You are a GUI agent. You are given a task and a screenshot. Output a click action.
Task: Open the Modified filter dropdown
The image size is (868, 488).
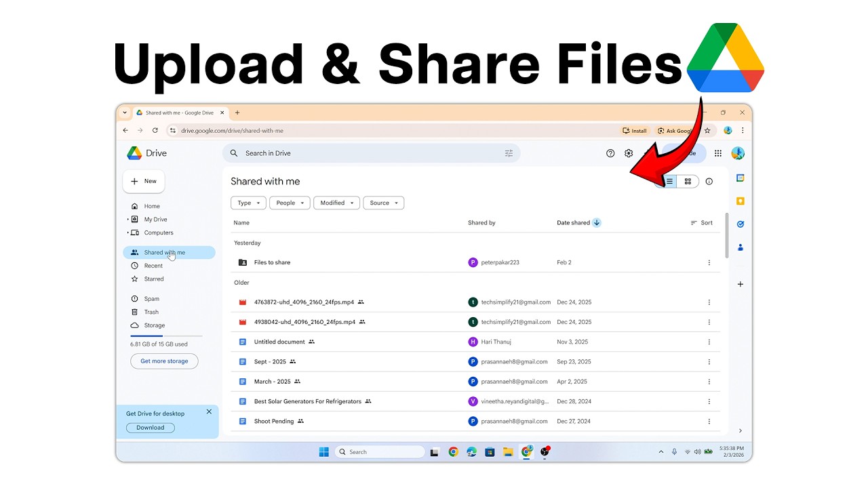pos(336,203)
